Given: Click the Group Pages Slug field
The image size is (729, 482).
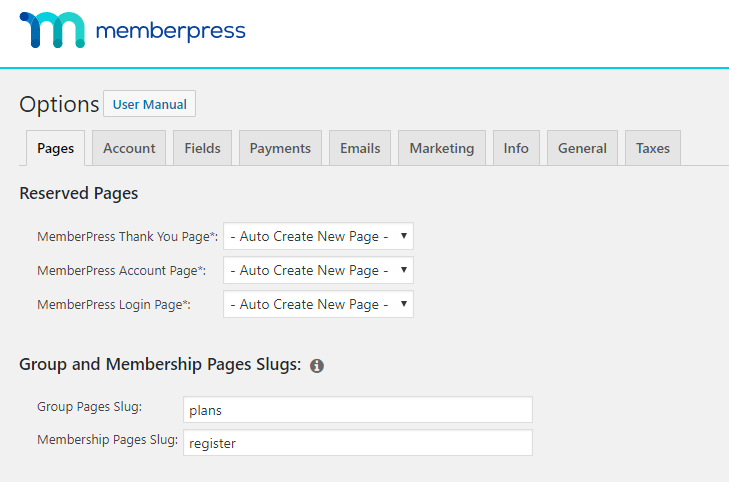Looking at the screenshot, I should [x=358, y=409].
